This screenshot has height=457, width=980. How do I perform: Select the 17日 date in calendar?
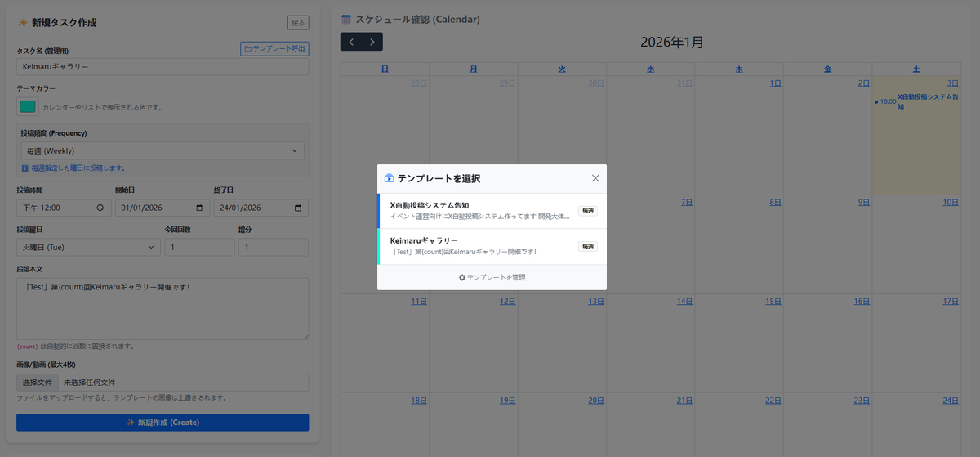coord(951,302)
